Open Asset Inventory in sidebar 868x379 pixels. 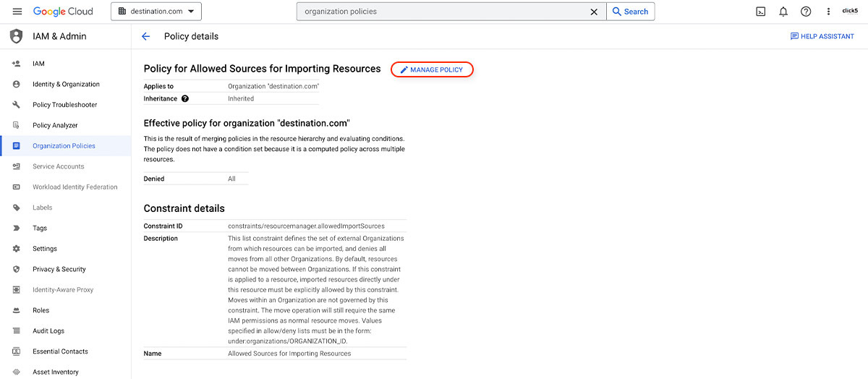click(x=65, y=372)
